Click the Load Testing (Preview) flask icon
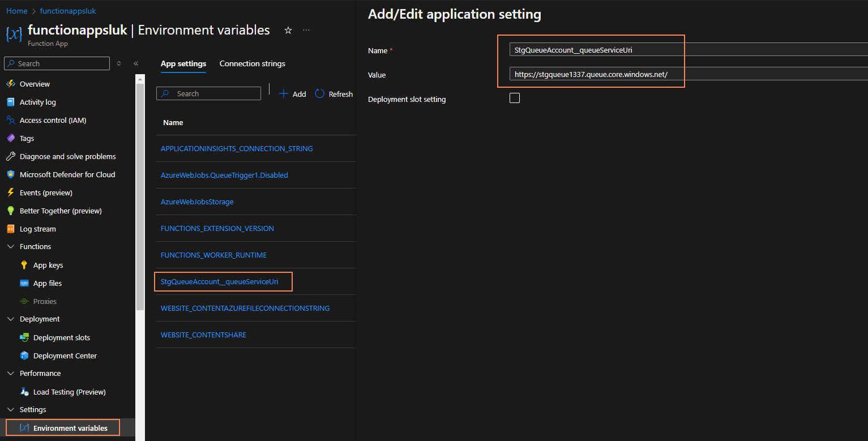The height and width of the screenshot is (441, 868). [x=24, y=392]
